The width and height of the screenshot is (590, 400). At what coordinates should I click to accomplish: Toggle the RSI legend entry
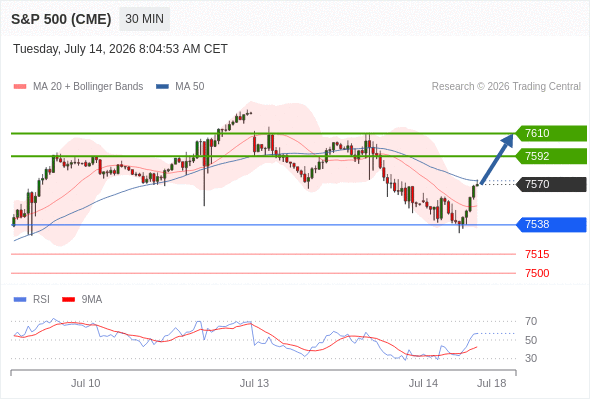point(32,300)
